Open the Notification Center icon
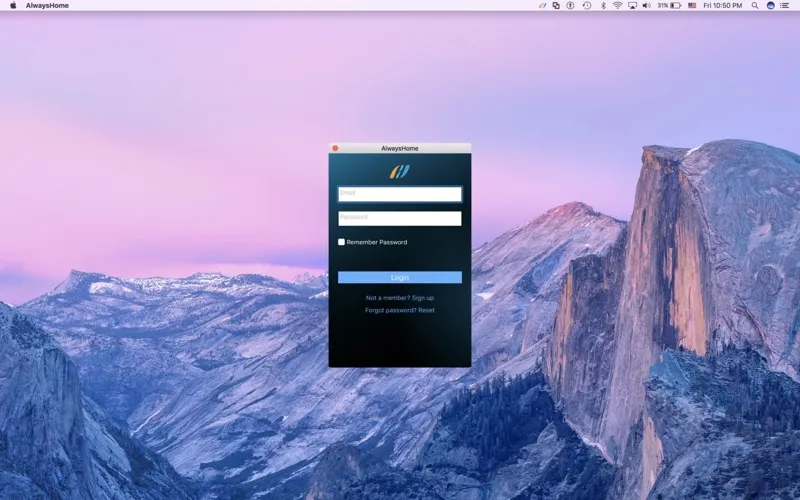The height and width of the screenshot is (500, 800). 785,6
